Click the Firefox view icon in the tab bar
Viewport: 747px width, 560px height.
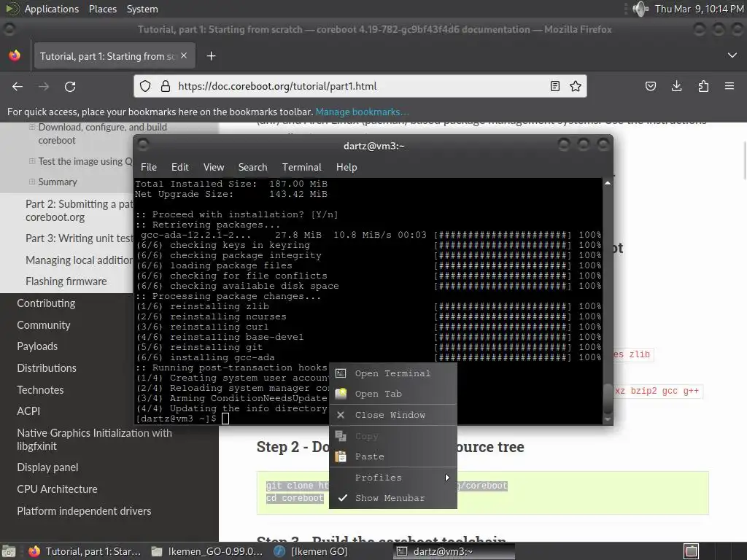pos(15,55)
